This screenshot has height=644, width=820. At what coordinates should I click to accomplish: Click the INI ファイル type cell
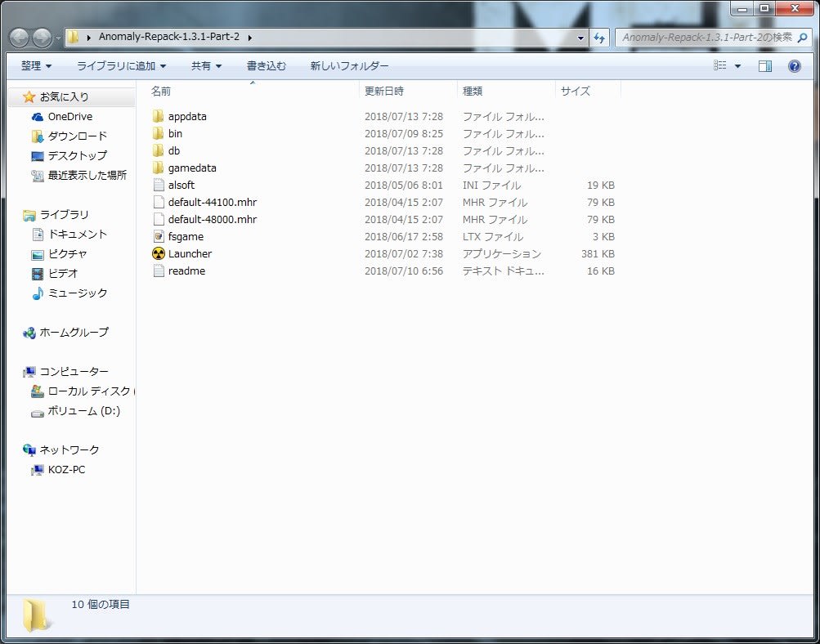[491, 185]
